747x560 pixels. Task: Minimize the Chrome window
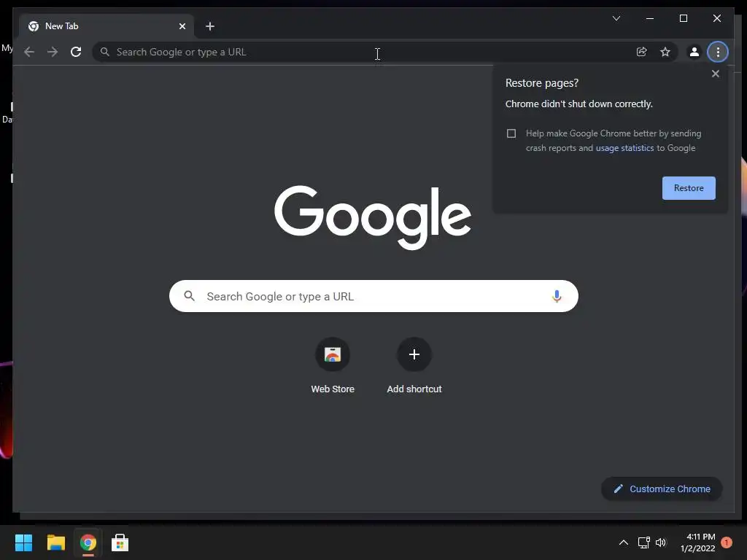pos(650,18)
